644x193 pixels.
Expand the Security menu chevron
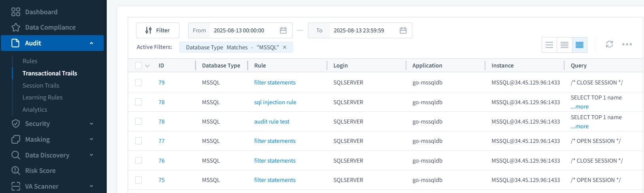tap(91, 124)
